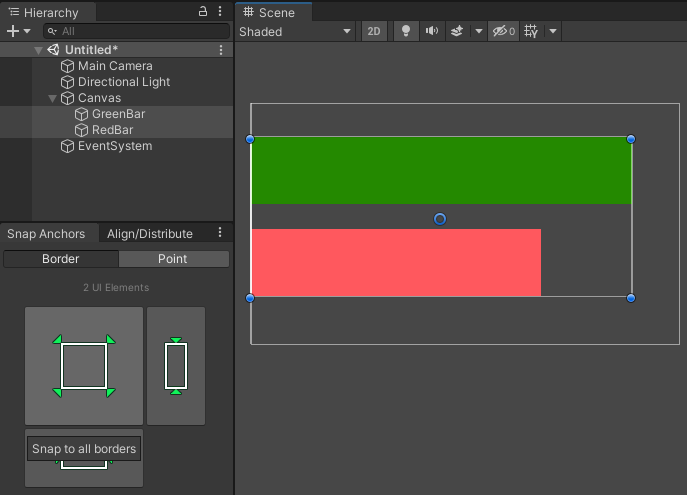Click snap to vertical borders icon

click(176, 366)
